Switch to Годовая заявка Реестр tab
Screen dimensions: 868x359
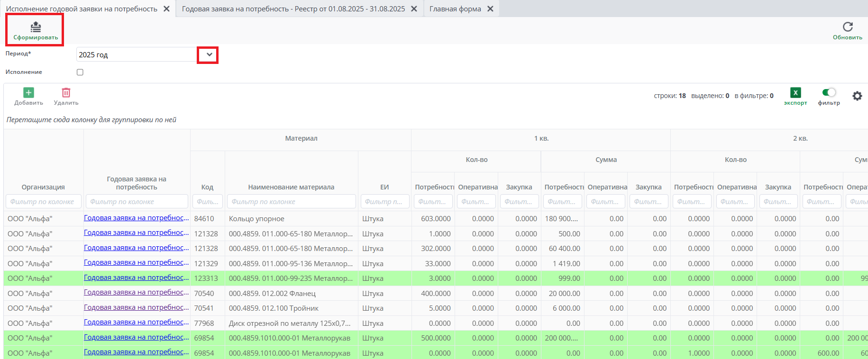(x=293, y=9)
